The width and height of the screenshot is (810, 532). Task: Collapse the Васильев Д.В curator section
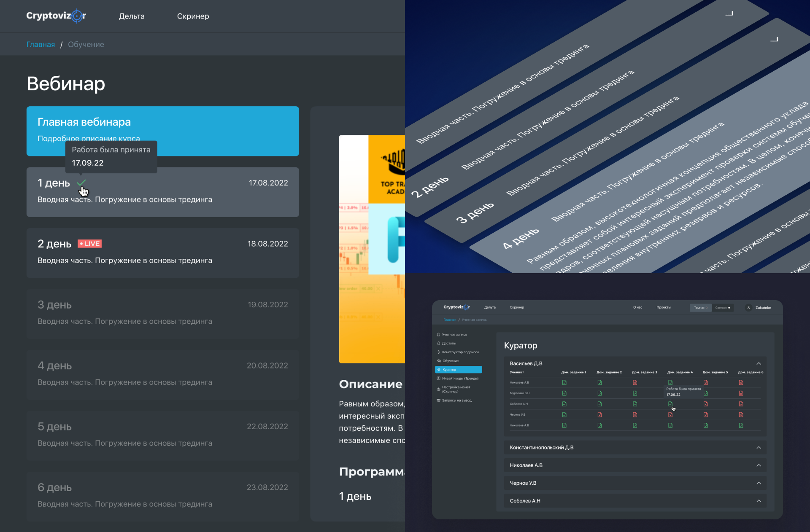tap(759, 363)
